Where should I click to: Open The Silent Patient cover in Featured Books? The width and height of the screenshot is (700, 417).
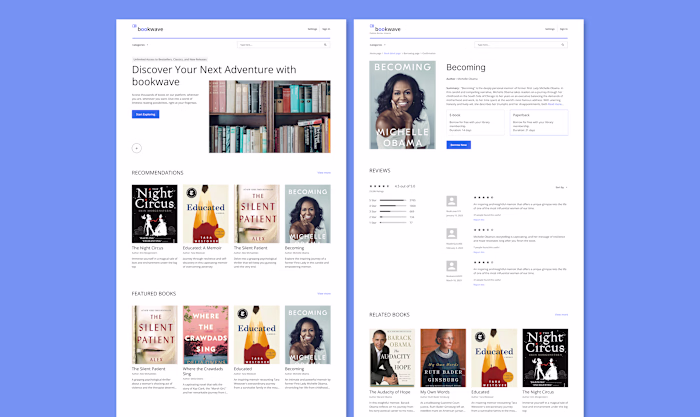point(154,335)
